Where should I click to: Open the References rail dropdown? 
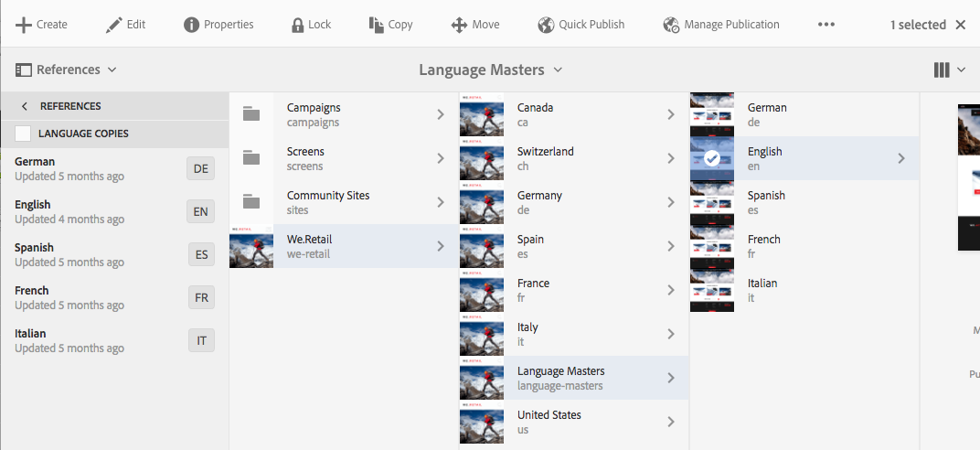point(67,70)
